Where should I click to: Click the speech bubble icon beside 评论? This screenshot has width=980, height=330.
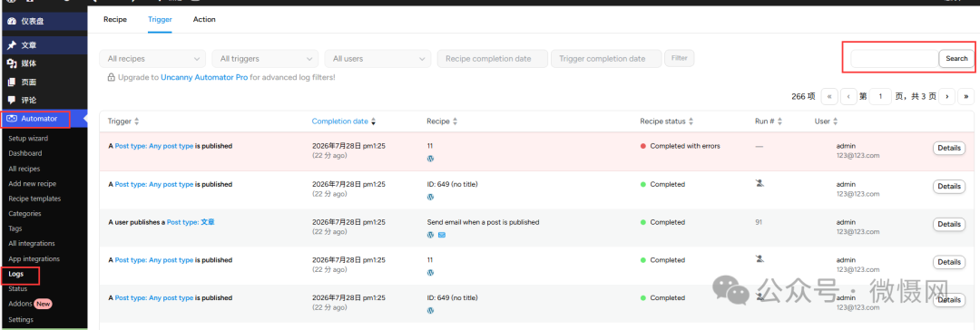[x=11, y=100]
